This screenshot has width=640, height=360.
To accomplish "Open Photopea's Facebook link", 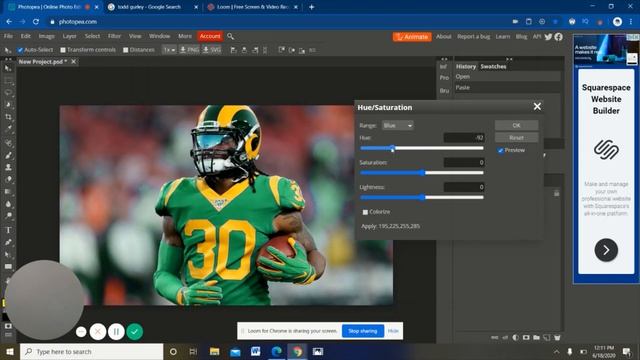I will 558,36.
